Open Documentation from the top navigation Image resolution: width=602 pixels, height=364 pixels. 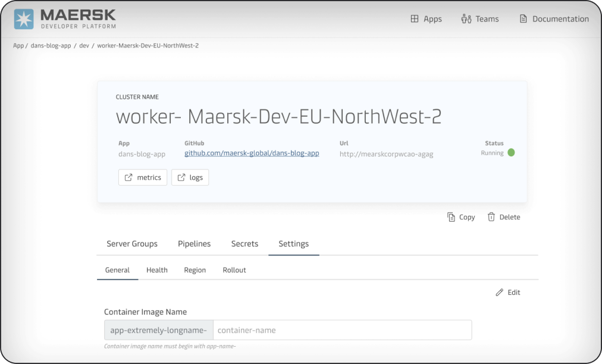pyautogui.click(x=554, y=19)
